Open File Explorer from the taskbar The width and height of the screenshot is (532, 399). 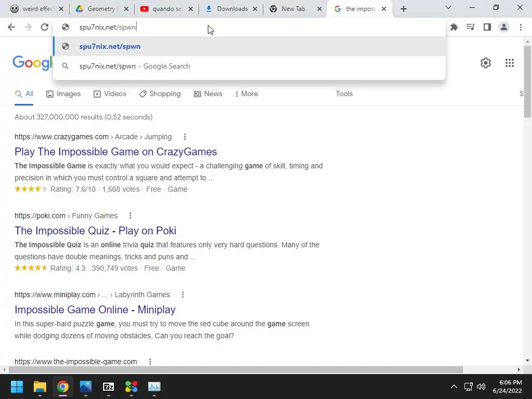39,387
